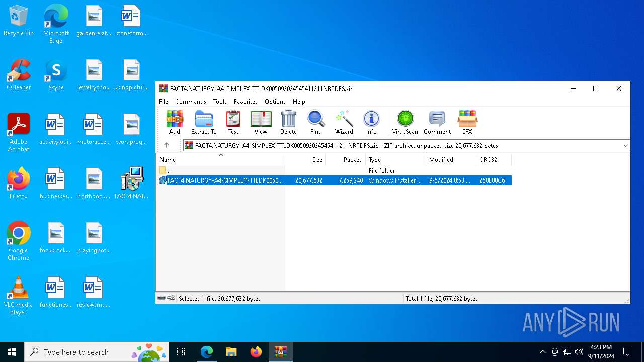Open the Tools menu
This screenshot has height=362, width=644.
tap(220, 102)
